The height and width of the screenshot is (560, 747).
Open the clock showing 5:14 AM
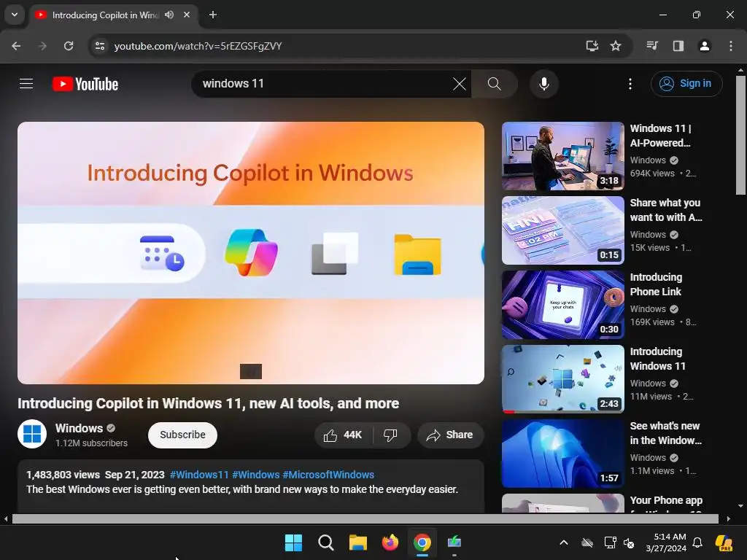tap(666, 542)
